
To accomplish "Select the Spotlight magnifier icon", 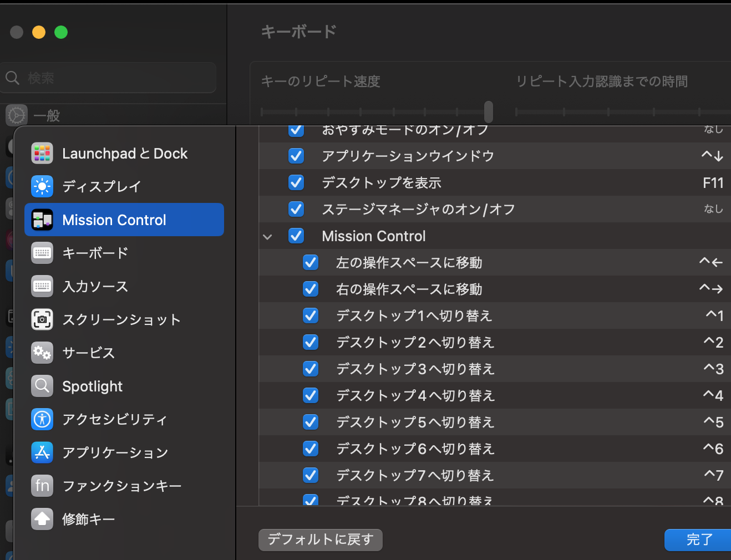I will point(42,386).
